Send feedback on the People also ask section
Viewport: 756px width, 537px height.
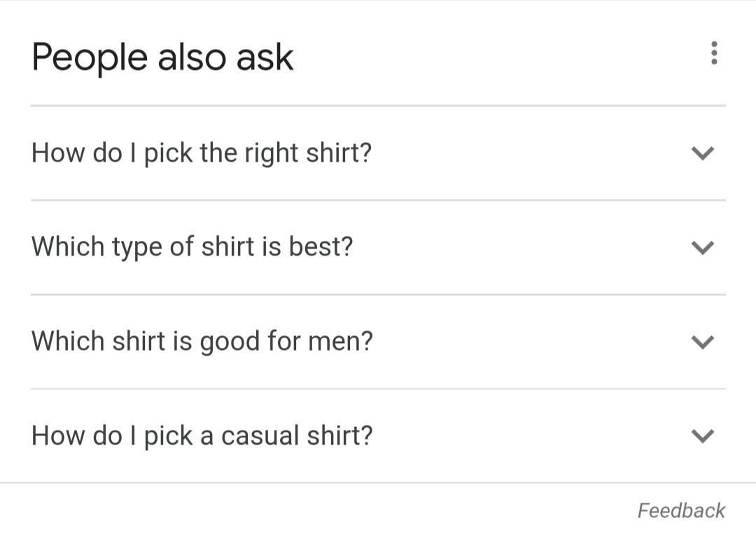click(681, 510)
